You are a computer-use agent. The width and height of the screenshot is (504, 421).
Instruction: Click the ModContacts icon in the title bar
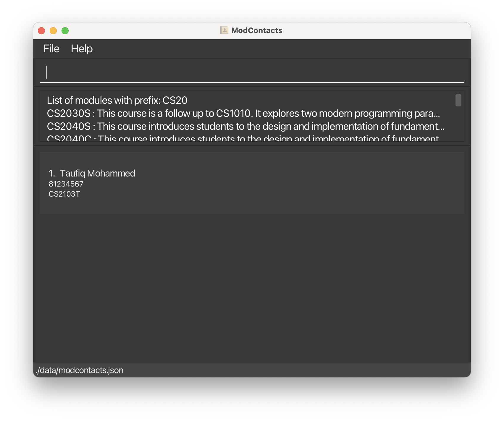224,30
